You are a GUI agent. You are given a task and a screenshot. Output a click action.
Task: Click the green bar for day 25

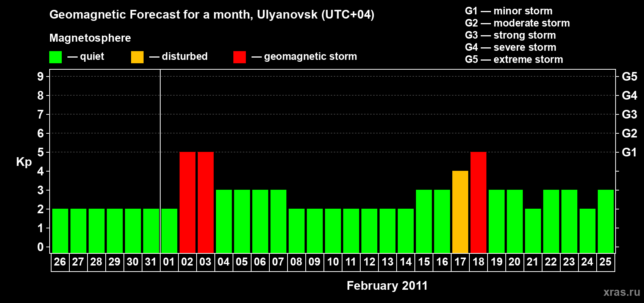[x=606, y=221]
